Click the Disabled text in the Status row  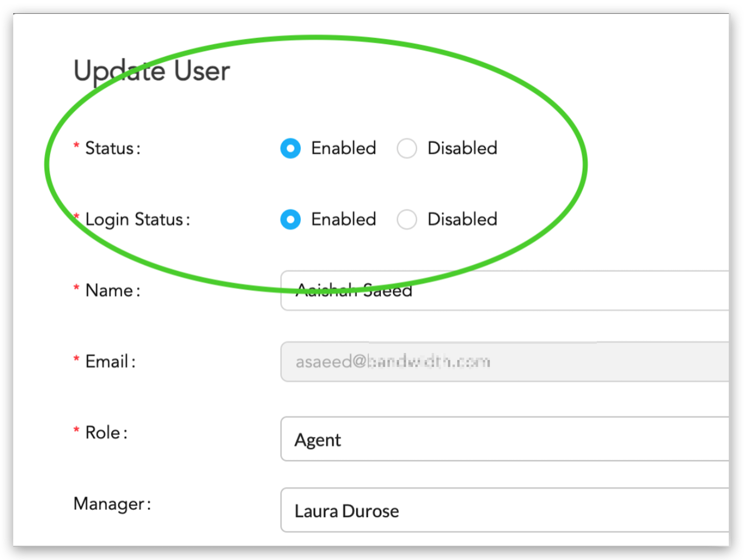pos(462,148)
